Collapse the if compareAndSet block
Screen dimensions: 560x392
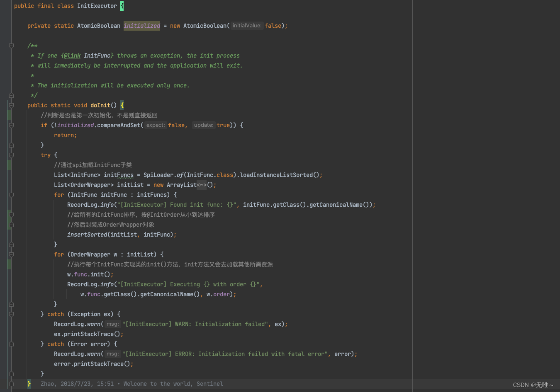click(12, 125)
